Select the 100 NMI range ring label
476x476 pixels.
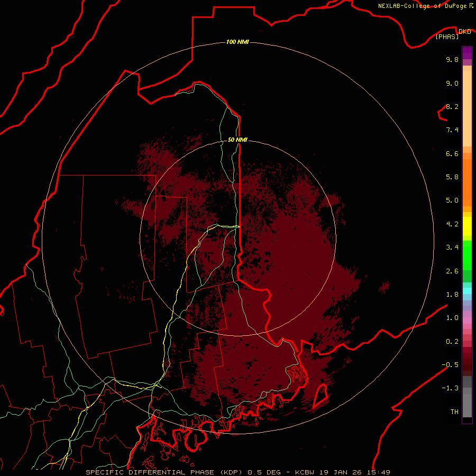coord(237,42)
